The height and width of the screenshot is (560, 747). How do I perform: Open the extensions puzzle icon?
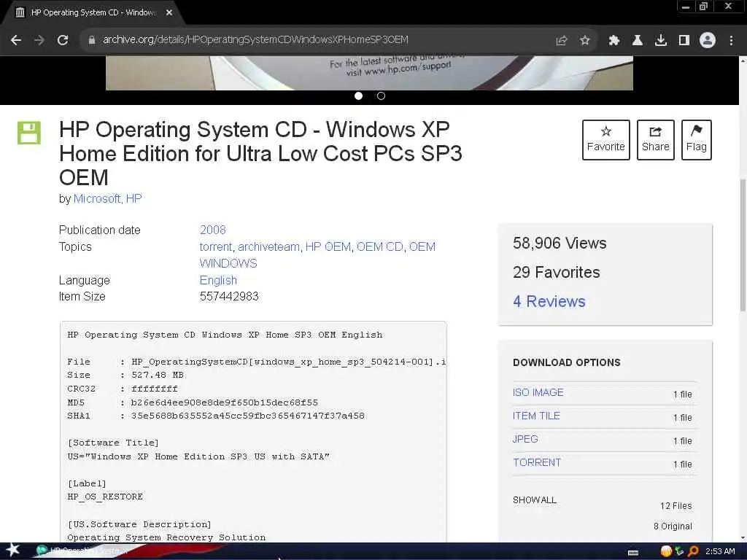[614, 41]
